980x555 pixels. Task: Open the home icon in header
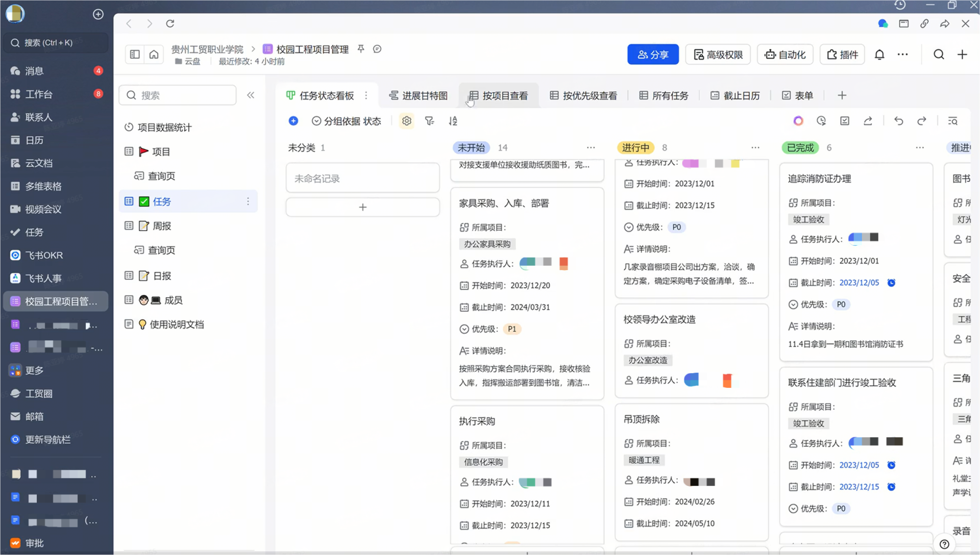154,54
